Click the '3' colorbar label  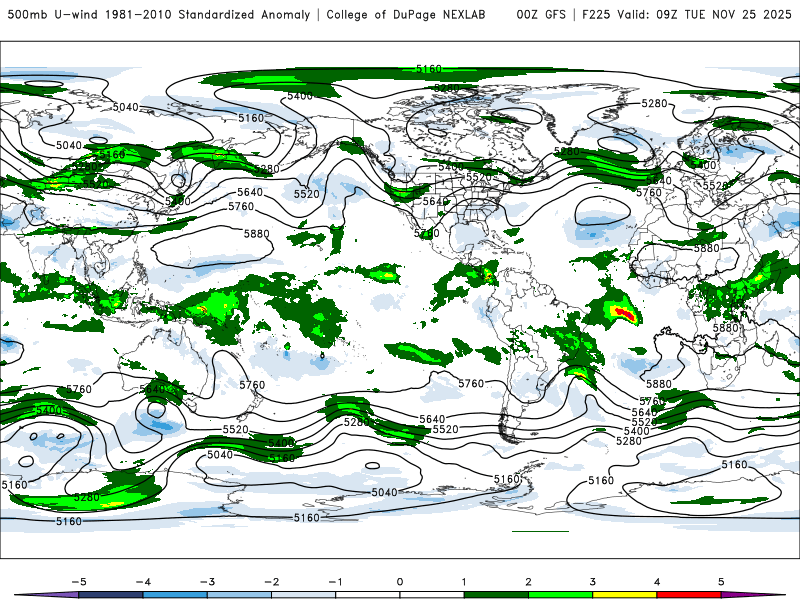tap(592, 582)
